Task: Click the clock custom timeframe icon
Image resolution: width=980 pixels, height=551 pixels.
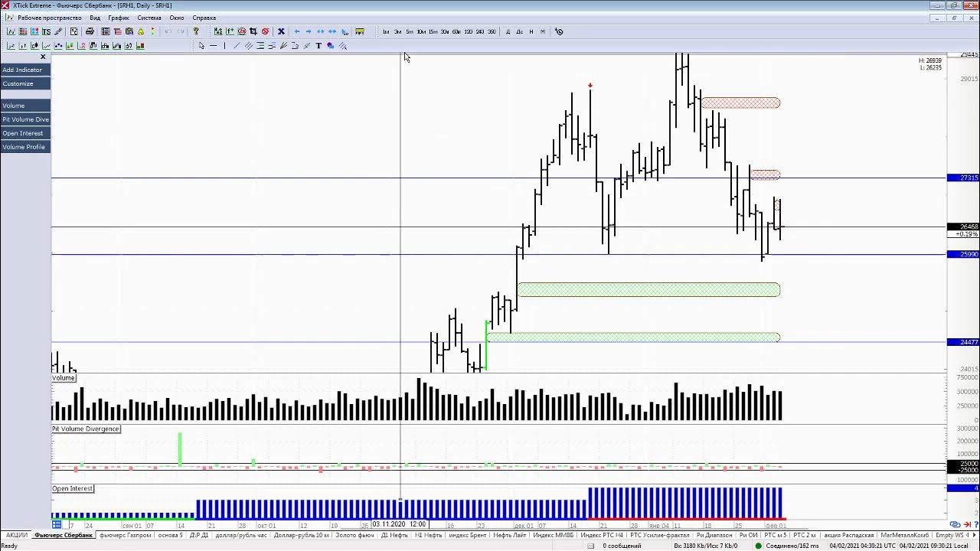Action: tap(559, 31)
